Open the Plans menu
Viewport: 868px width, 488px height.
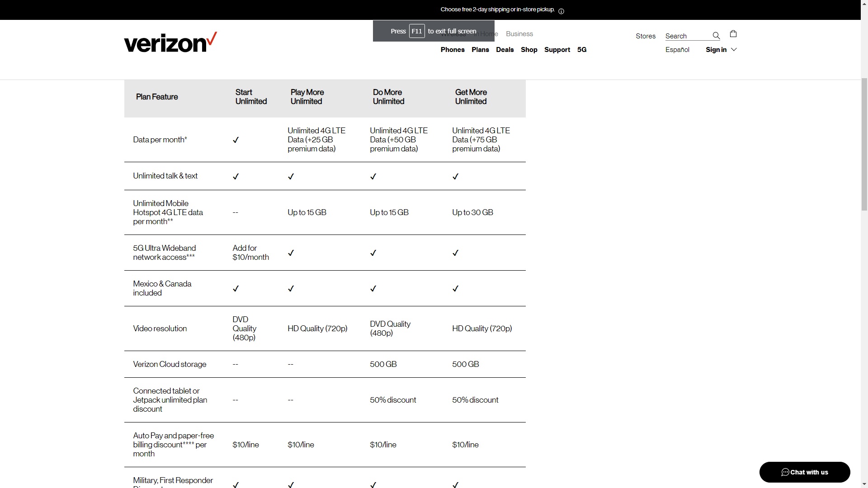tap(480, 50)
